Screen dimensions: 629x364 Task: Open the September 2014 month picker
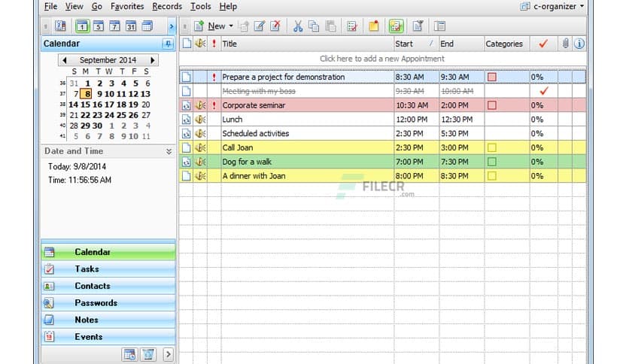108,60
